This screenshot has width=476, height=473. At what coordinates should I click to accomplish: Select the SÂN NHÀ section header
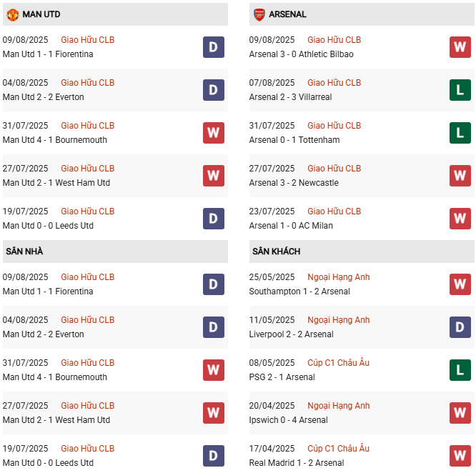24,252
